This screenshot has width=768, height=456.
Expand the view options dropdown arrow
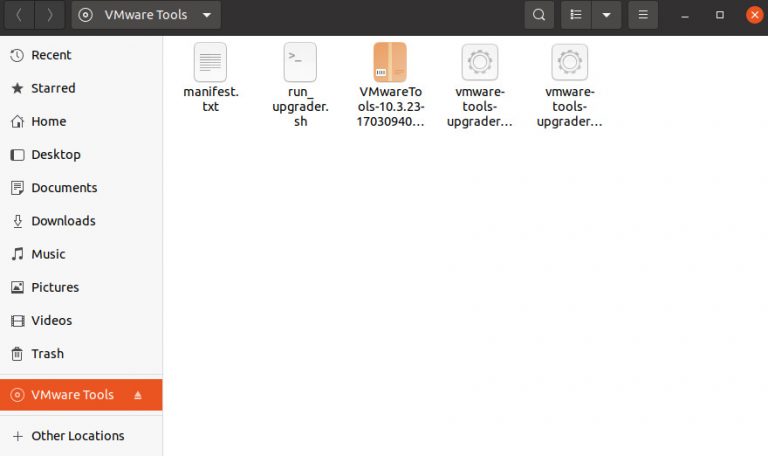pos(606,15)
